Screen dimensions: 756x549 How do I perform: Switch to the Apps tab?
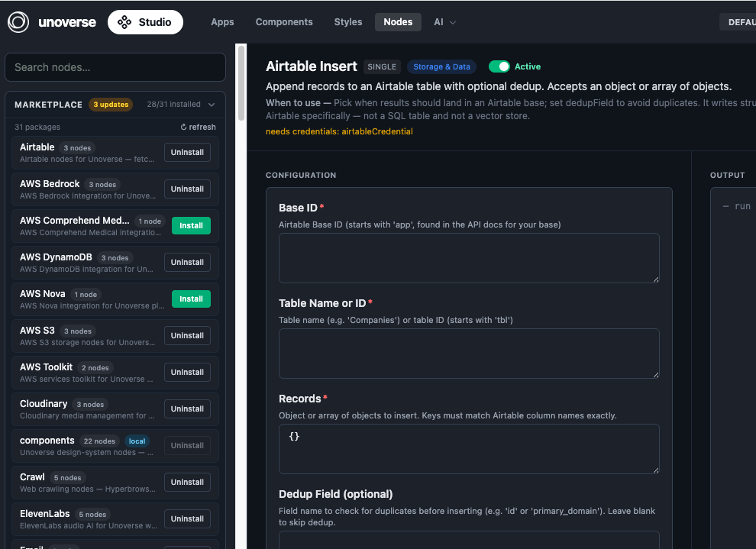click(222, 22)
